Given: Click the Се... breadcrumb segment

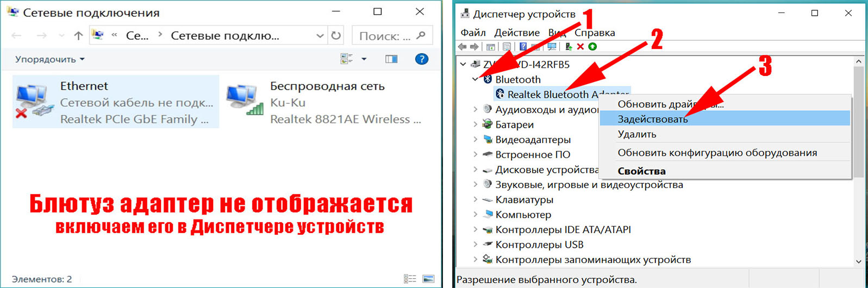Looking at the screenshot, I should 137,35.
